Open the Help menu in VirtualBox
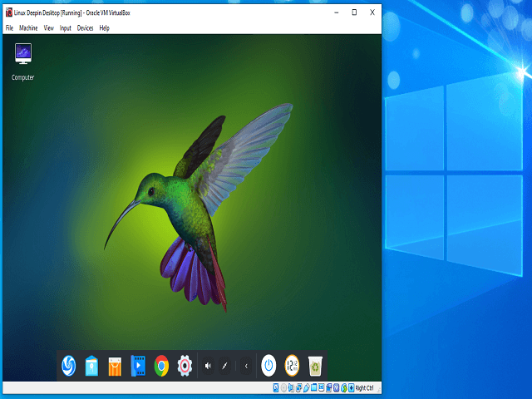Image resolution: width=532 pixels, height=399 pixels. (104, 28)
